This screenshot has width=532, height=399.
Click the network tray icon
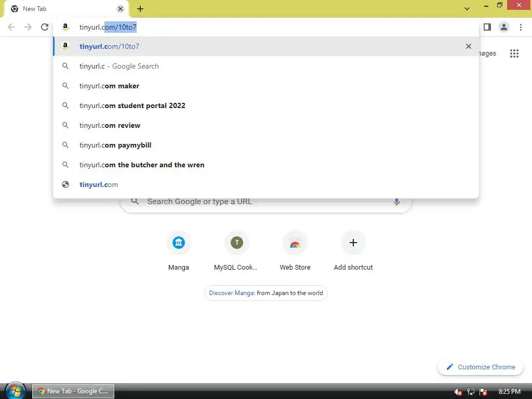pyautogui.click(x=471, y=392)
